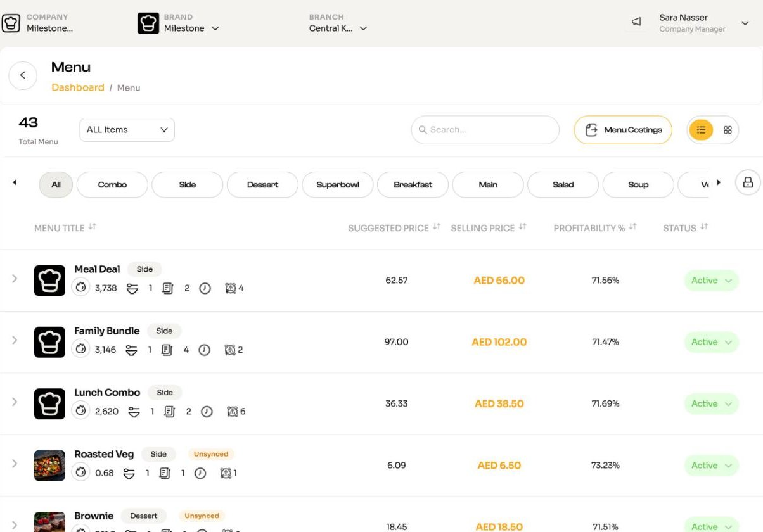Click the clock icon in the Roasted Veg row
763x532 pixels.
200,473
